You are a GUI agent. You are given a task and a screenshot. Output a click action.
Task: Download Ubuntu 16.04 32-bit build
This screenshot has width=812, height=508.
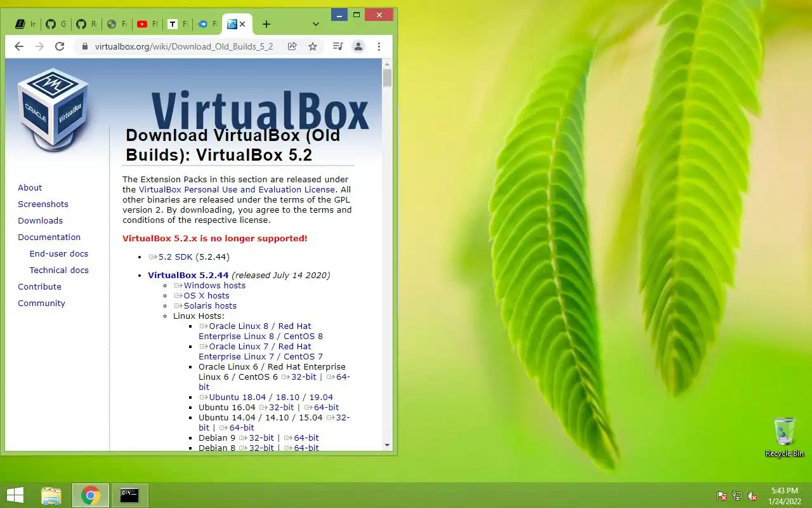(x=277, y=408)
